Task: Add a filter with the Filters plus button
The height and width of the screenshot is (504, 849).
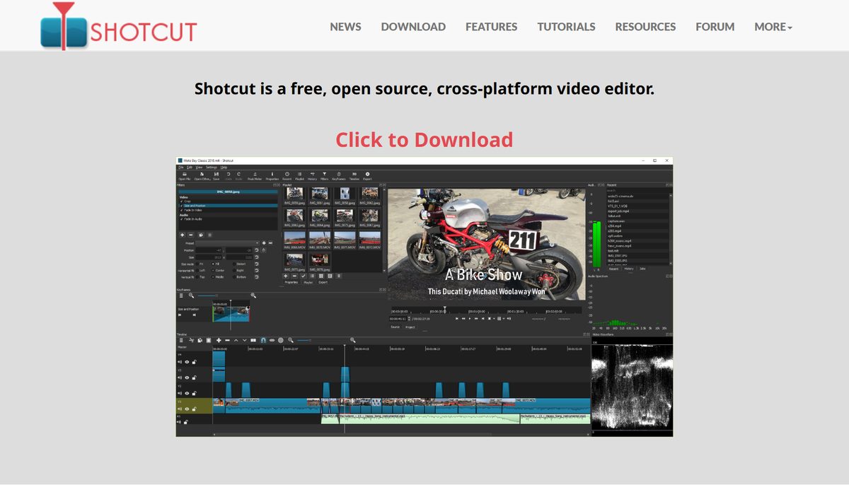Action: [182, 235]
